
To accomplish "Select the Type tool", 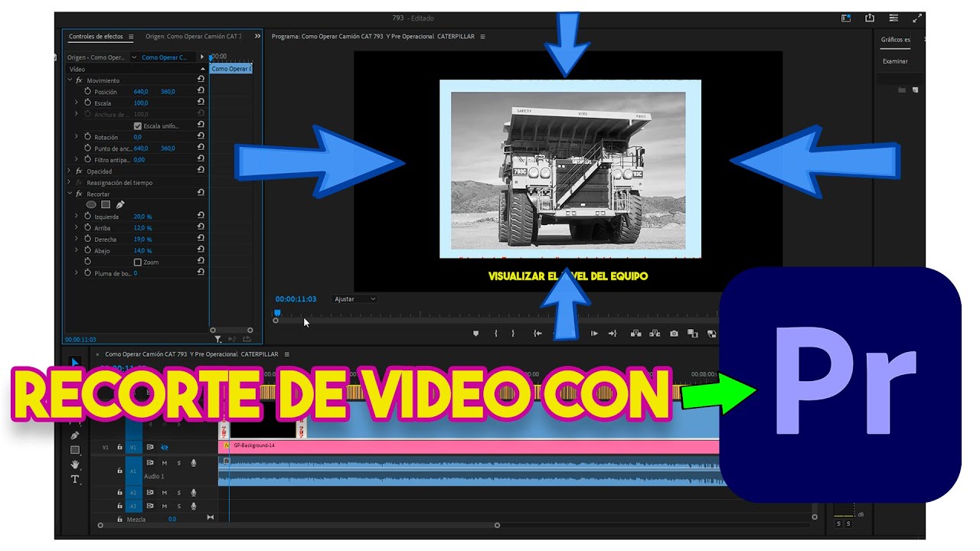I will pos(75,479).
